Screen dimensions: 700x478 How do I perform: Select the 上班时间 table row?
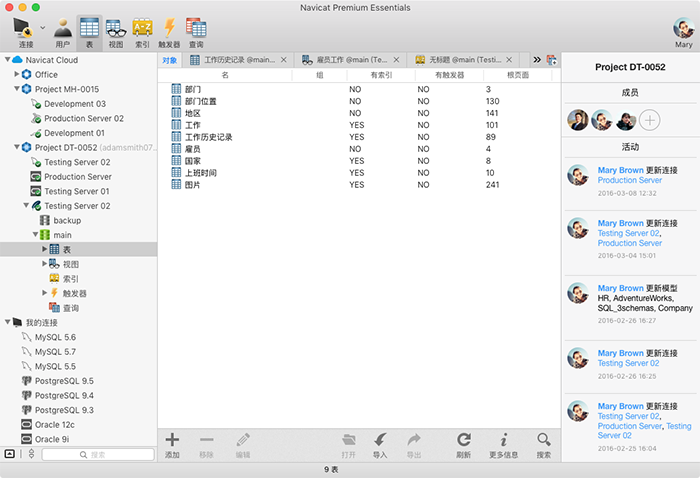(359, 173)
